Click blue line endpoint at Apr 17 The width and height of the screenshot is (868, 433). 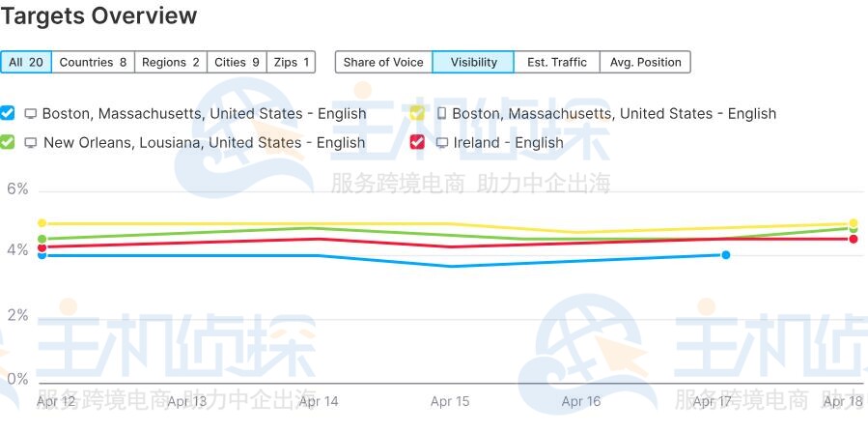(x=725, y=255)
